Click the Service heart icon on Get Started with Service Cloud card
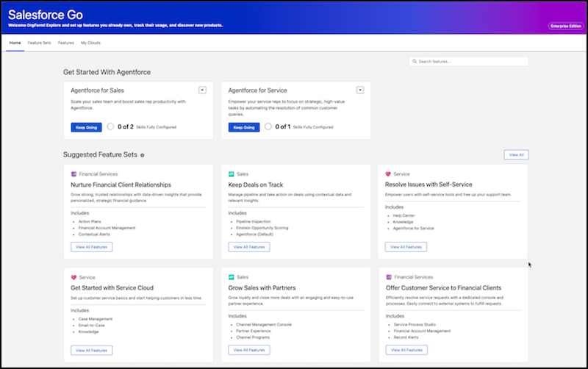This screenshot has height=369, width=588. pos(74,278)
